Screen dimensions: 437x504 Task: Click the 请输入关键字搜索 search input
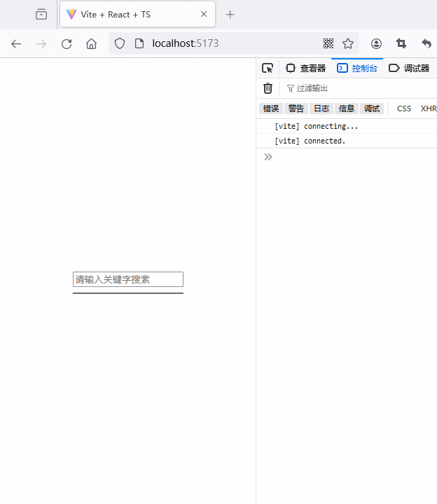pos(128,279)
